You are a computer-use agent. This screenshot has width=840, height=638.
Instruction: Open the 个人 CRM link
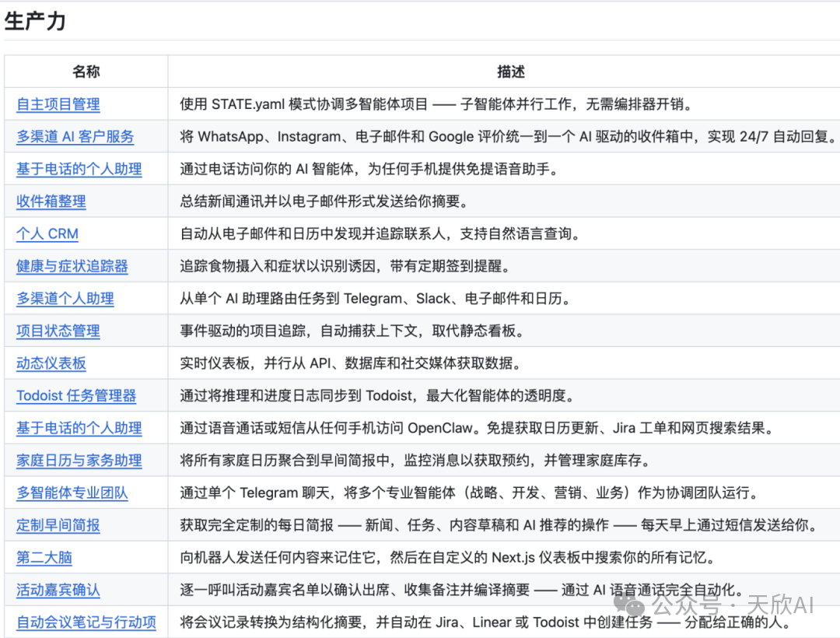click(47, 234)
